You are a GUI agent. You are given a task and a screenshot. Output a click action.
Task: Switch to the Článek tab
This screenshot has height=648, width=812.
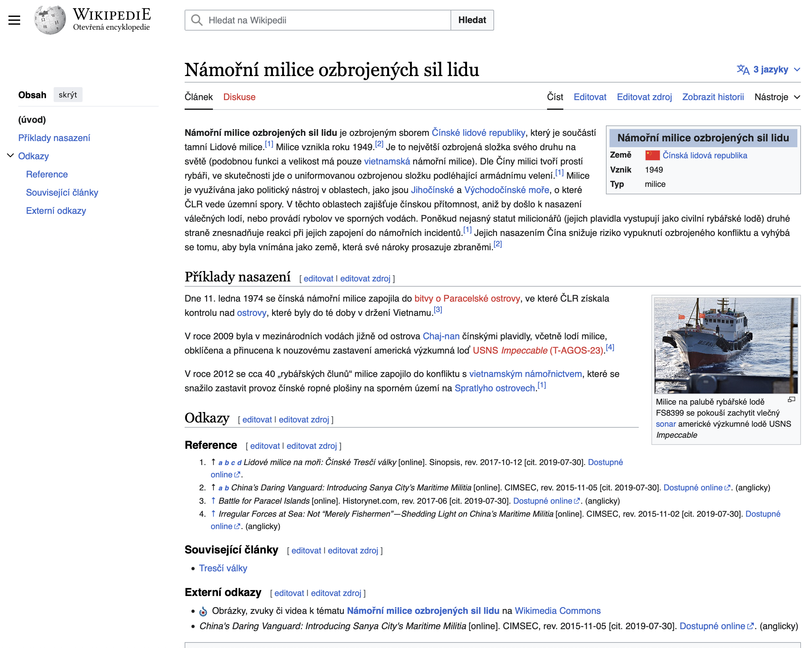[x=199, y=97]
